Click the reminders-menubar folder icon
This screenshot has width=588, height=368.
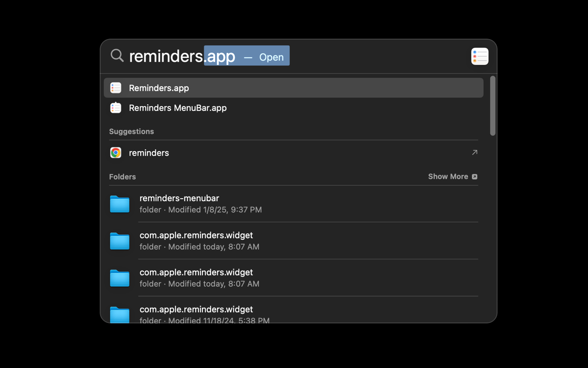[x=120, y=204]
